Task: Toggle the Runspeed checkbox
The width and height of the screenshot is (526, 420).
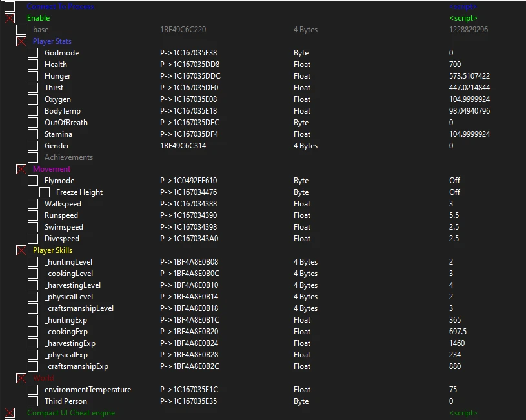Action: pyautogui.click(x=33, y=215)
